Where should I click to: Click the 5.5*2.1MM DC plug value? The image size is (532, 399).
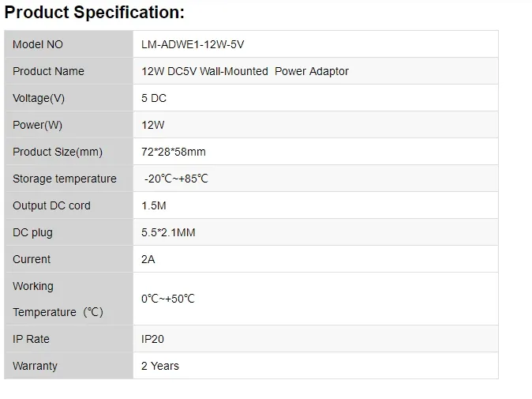point(168,232)
